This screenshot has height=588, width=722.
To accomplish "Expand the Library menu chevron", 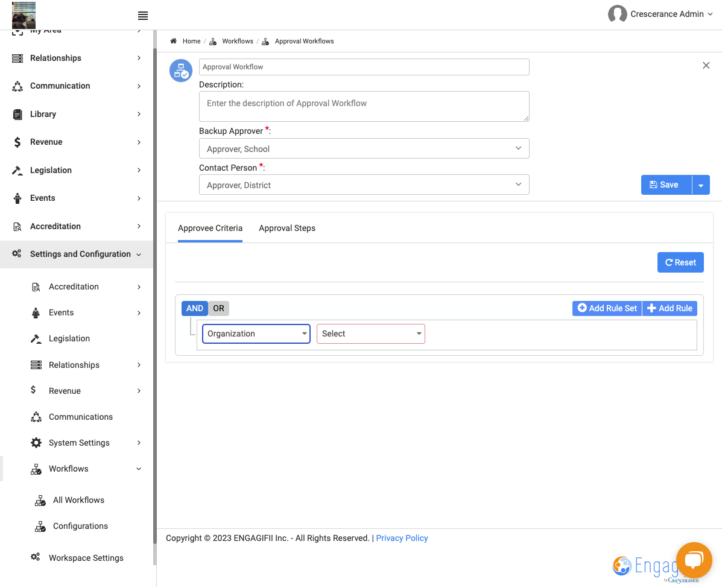I will [x=139, y=114].
